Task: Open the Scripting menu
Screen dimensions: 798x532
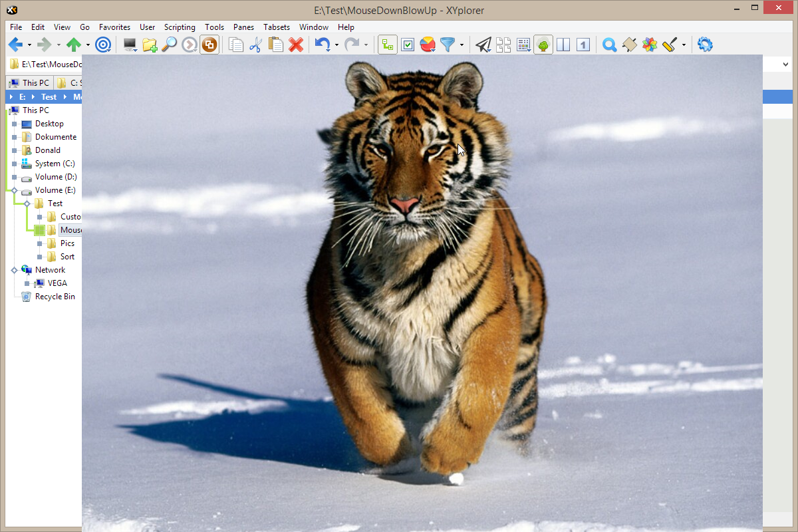Action: pos(180,27)
